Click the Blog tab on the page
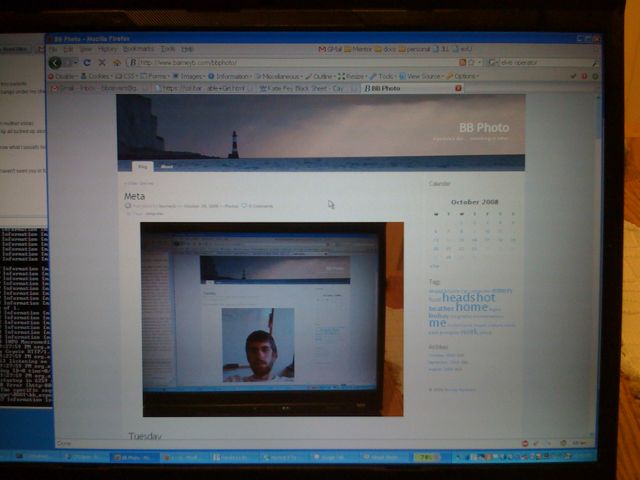 click(142, 166)
